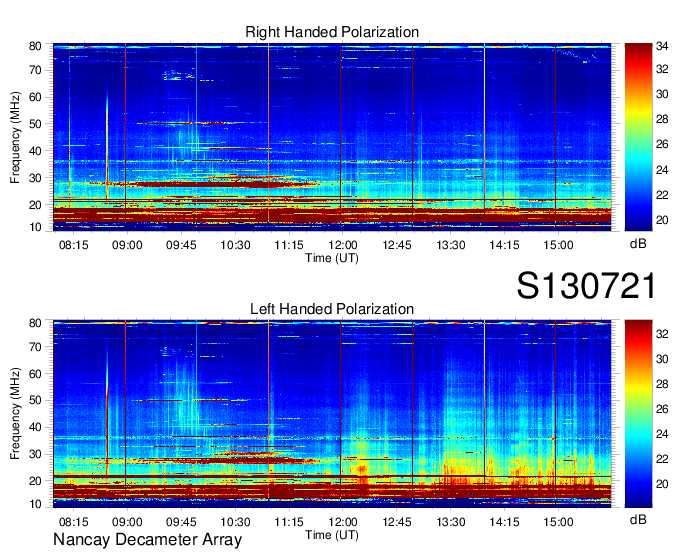Click the 50 MHz tick of Right Handed plot
This screenshot has width=680, height=552.
click(35, 124)
